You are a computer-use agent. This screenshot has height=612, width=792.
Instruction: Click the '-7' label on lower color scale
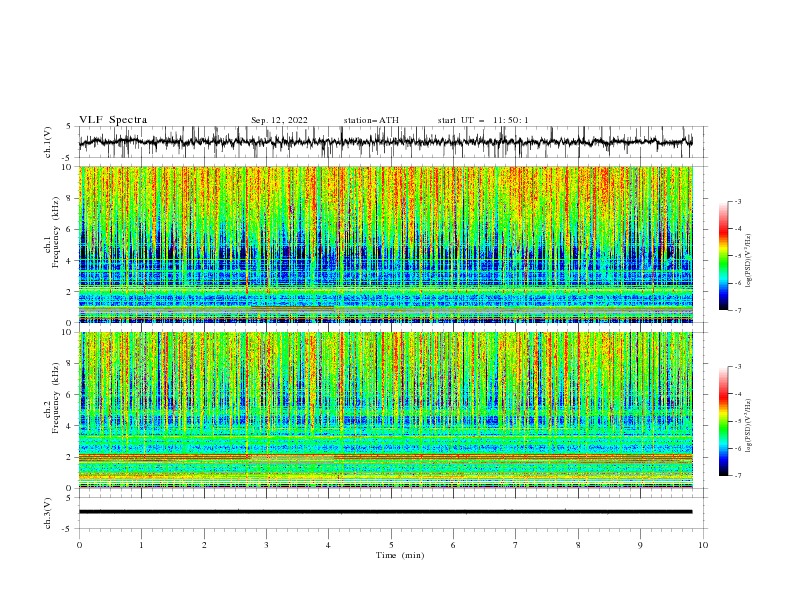tap(738, 476)
